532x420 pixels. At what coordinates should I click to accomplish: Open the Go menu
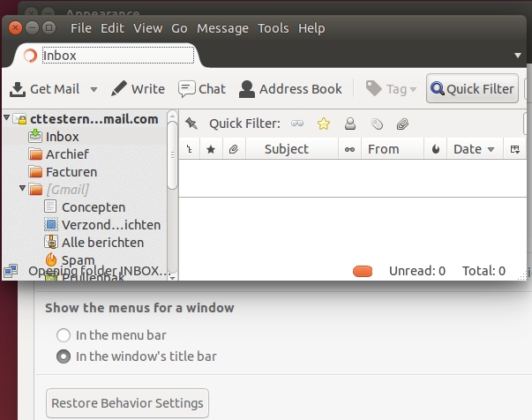coord(179,28)
